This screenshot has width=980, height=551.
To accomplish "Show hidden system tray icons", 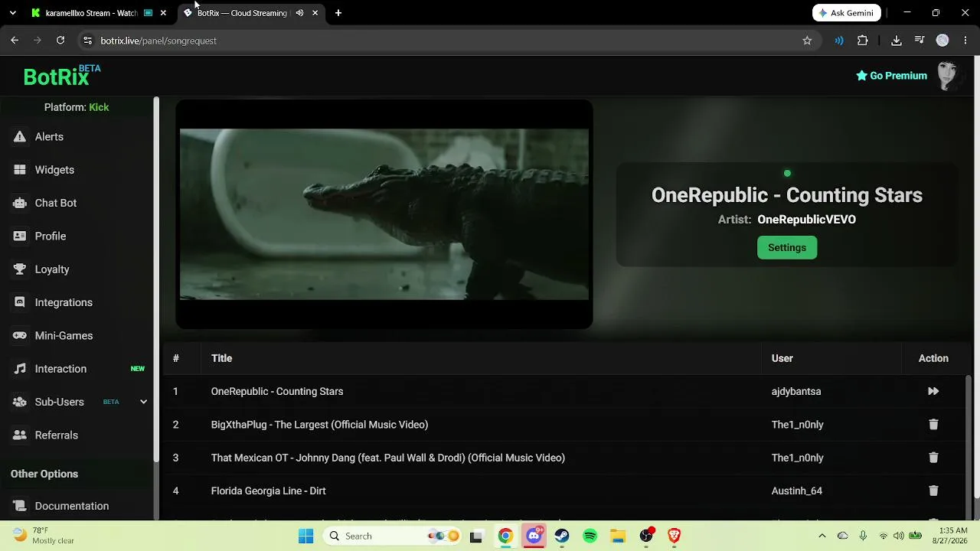I will pos(822,536).
